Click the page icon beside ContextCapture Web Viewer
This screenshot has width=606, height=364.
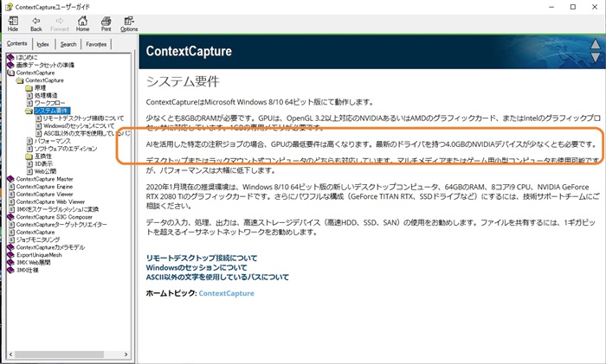(11, 201)
